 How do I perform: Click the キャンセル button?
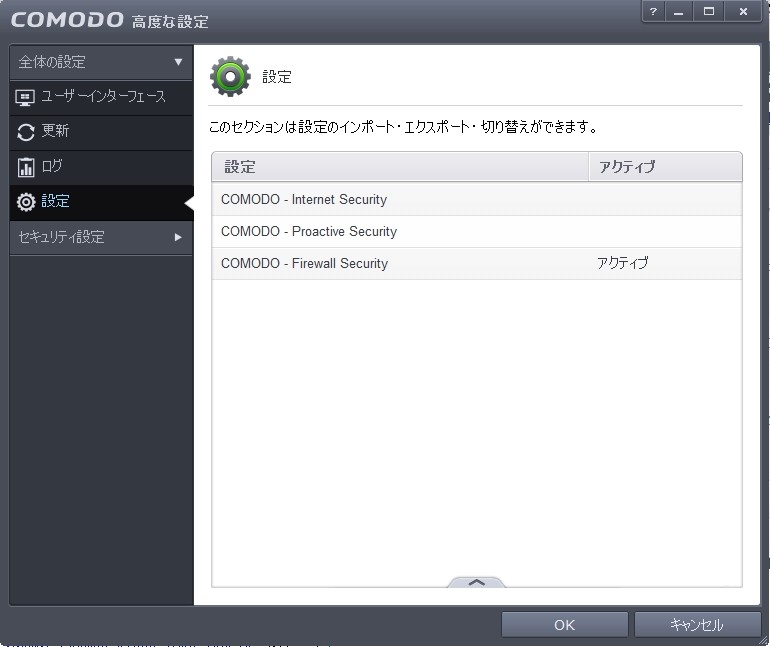coord(697,624)
